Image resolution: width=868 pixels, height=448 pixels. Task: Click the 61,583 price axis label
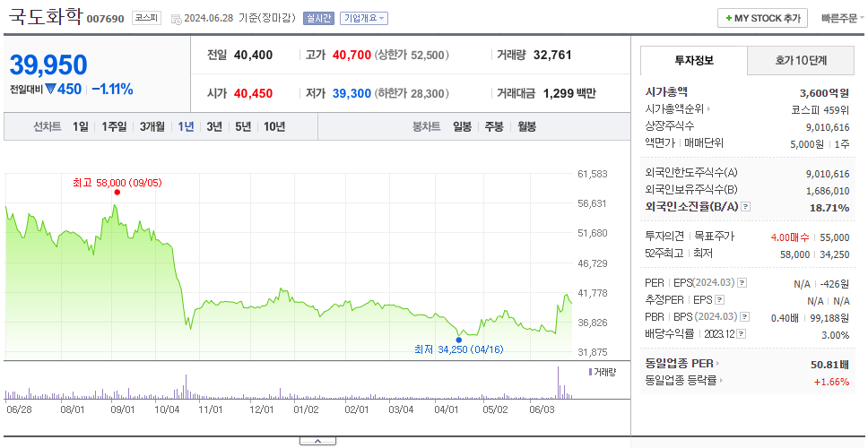tap(593, 174)
